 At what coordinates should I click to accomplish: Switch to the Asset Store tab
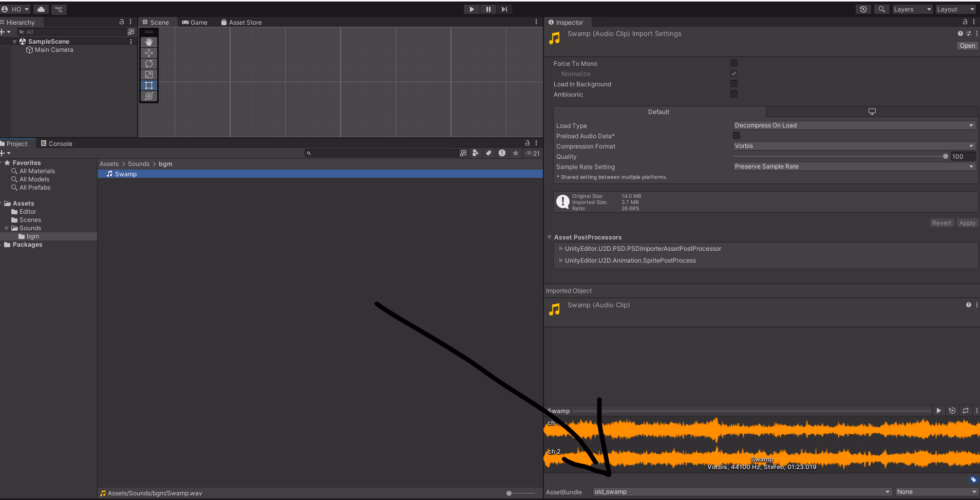pyautogui.click(x=241, y=22)
